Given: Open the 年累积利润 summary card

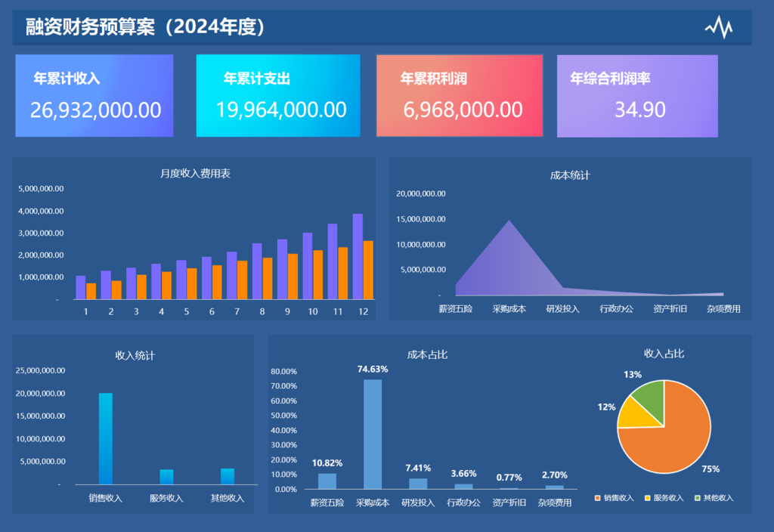Looking at the screenshot, I should (460, 96).
